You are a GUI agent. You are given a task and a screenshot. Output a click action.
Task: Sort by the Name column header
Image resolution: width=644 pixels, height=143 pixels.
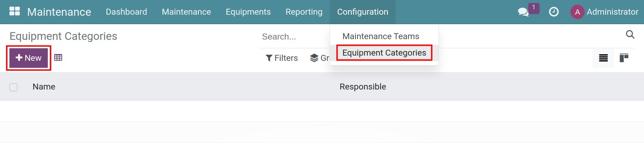point(44,87)
